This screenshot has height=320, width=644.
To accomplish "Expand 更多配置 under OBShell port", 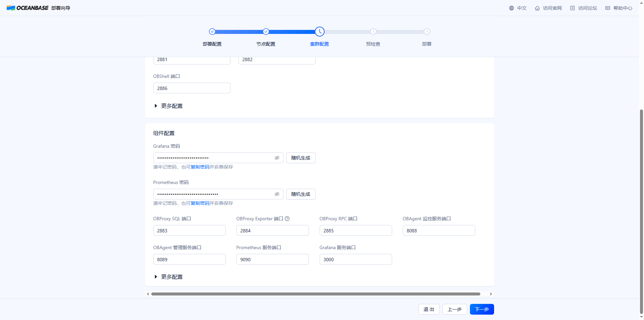I will [168, 106].
